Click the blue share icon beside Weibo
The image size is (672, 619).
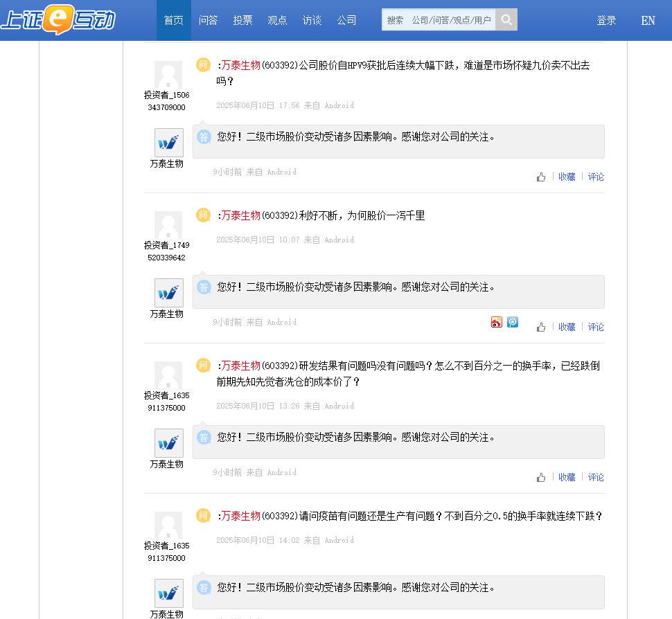click(x=513, y=322)
